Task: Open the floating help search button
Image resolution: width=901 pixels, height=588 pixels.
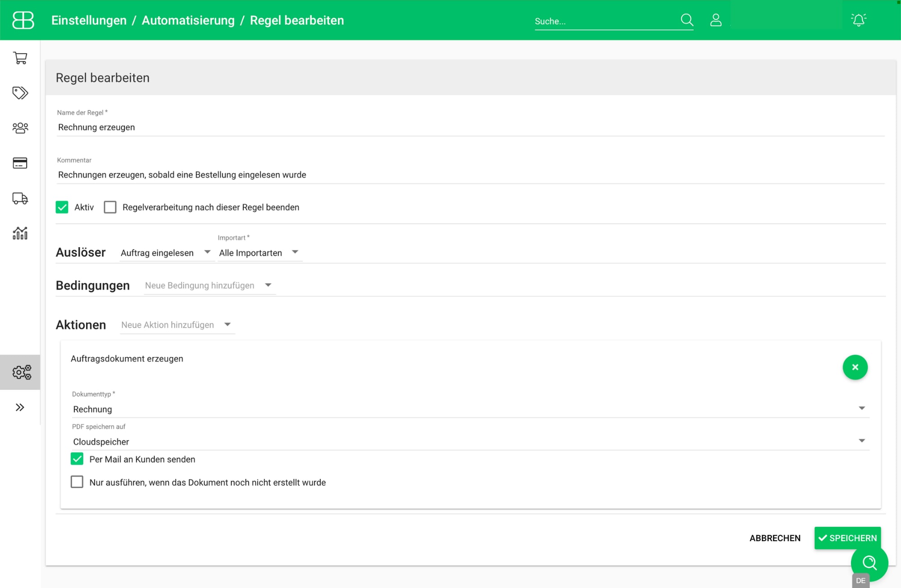Action: tap(869, 563)
